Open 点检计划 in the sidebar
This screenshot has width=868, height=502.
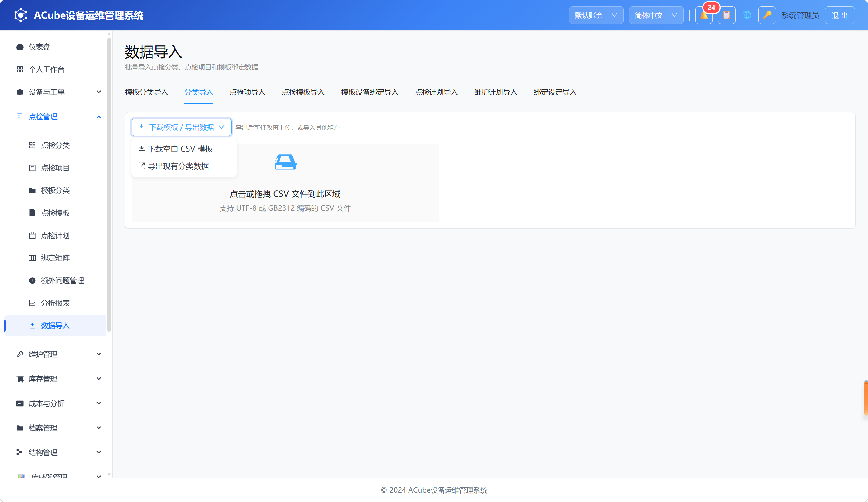click(55, 235)
